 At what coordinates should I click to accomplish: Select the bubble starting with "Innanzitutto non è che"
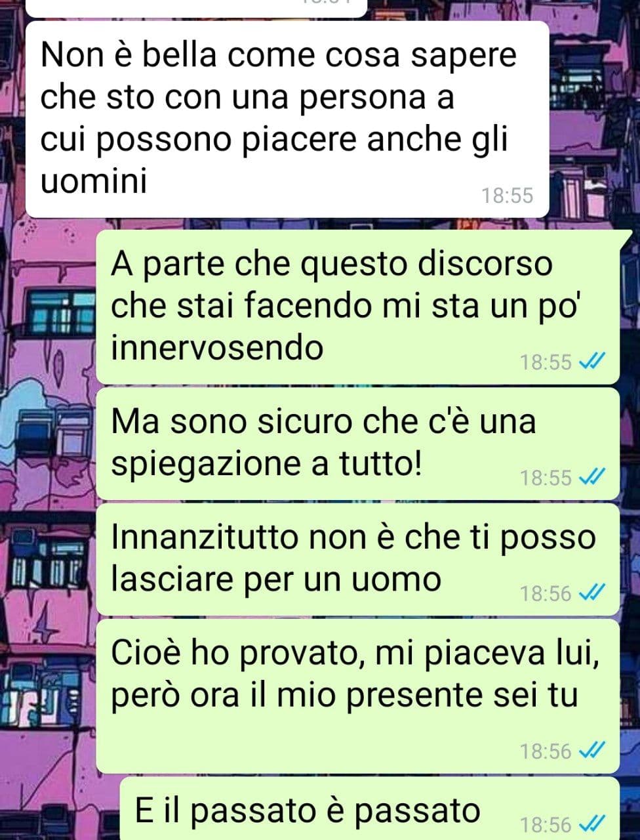tap(358, 560)
